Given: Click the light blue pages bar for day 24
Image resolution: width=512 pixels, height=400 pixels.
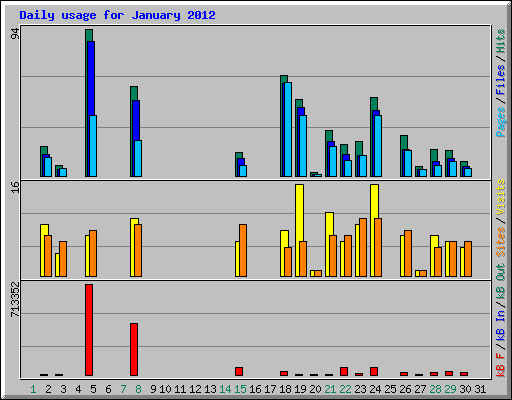Looking at the screenshot, I should 378,146.
